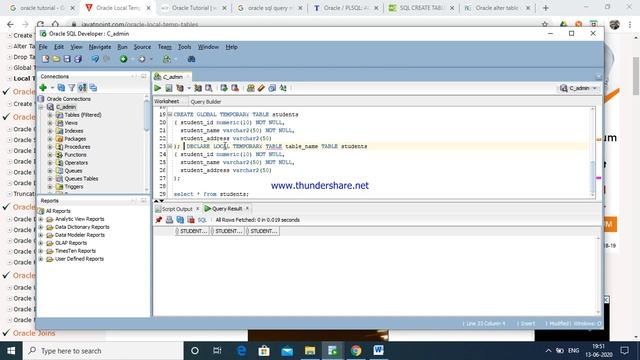Open the Explain Plan dropdown arrow

coord(189,88)
